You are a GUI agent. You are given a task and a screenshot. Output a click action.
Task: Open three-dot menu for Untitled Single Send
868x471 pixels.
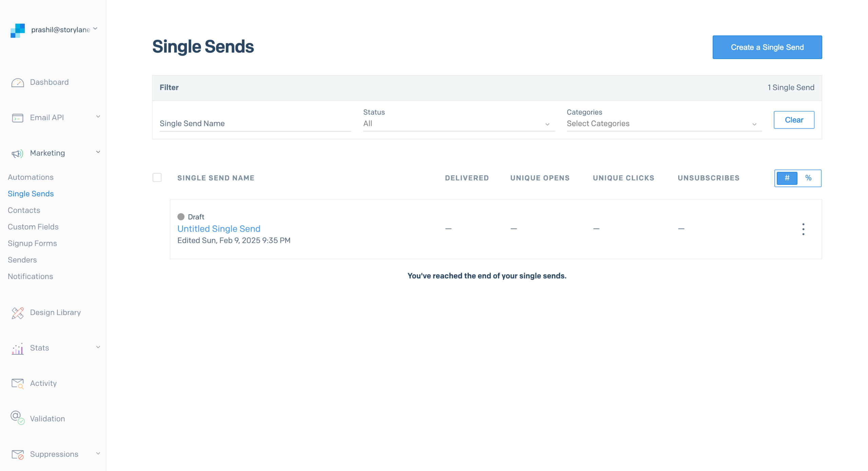[803, 229]
